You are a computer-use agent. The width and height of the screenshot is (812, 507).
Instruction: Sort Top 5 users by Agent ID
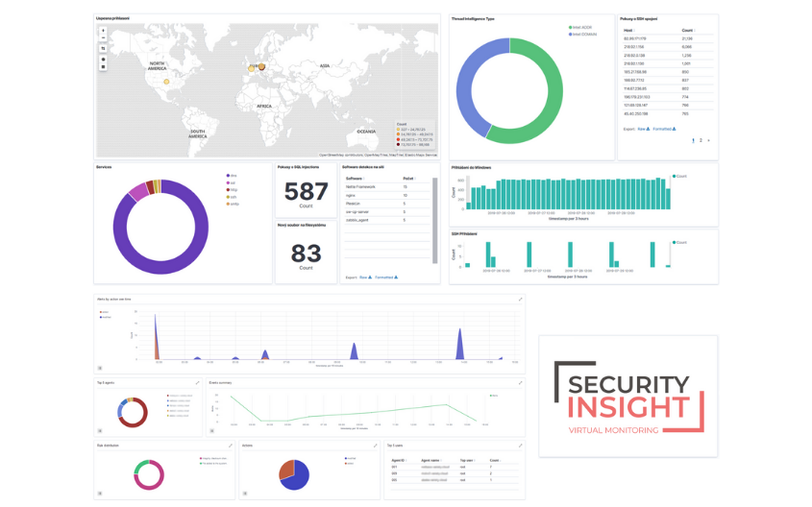[x=399, y=460]
